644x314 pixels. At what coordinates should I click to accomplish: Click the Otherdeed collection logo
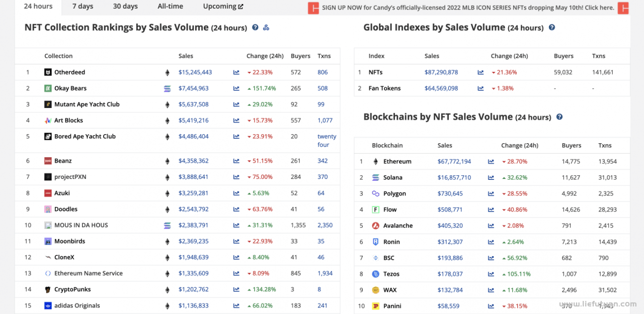pyautogui.click(x=48, y=72)
